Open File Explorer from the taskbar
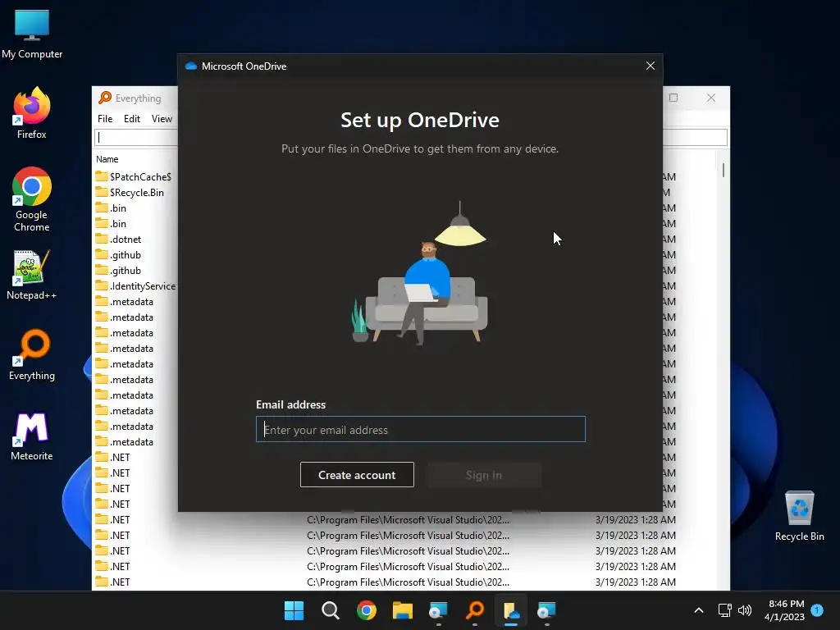Viewport: 840px width, 630px height. point(402,610)
